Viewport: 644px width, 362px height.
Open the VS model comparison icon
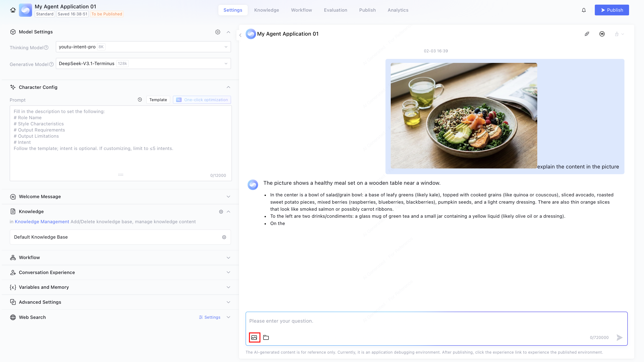602,34
